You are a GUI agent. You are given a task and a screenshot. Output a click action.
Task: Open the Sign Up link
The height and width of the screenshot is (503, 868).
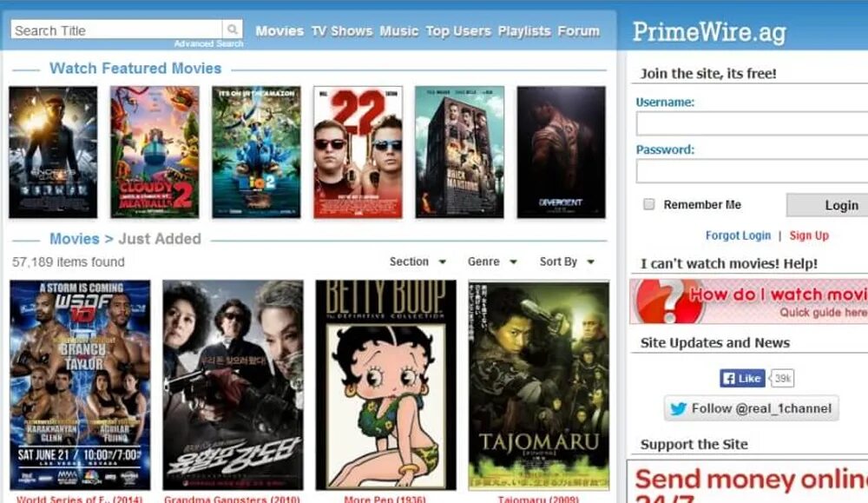pyautogui.click(x=809, y=235)
